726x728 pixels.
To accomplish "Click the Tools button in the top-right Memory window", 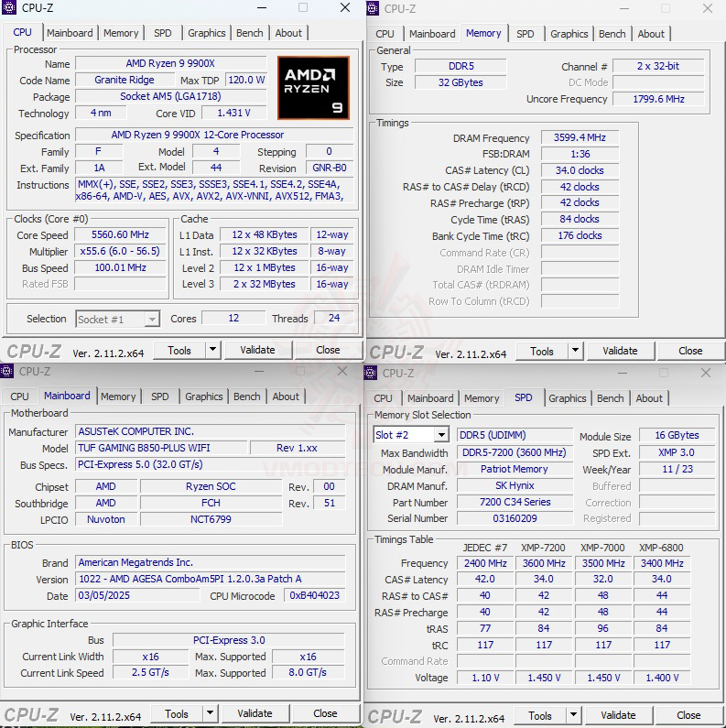I will [x=542, y=351].
